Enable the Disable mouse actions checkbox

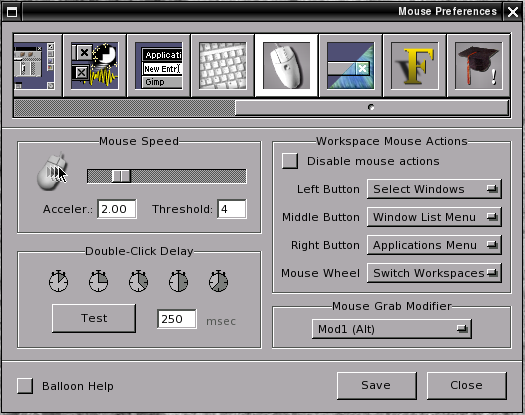(290, 161)
